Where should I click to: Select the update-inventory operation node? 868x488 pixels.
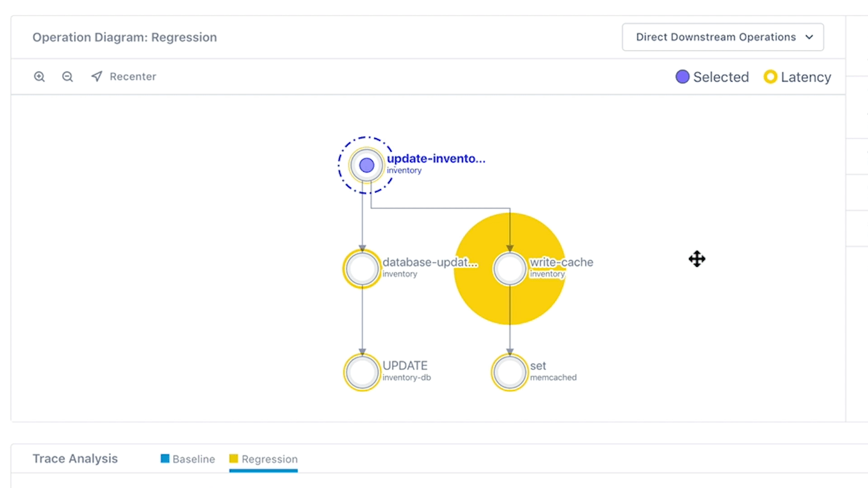(x=366, y=165)
